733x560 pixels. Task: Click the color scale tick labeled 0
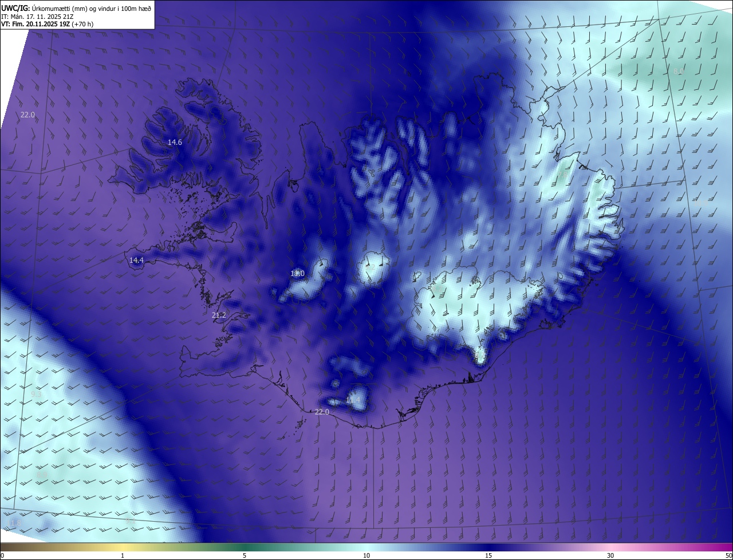2,555
